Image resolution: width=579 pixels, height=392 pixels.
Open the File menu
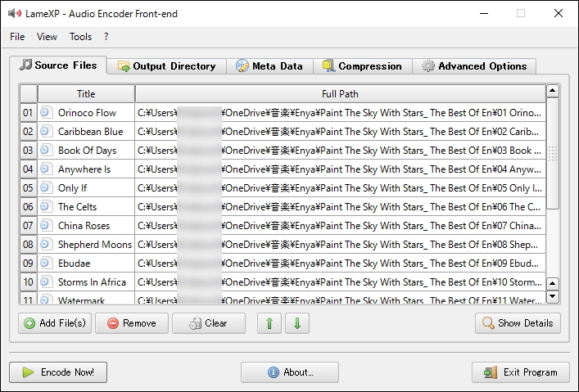click(x=17, y=37)
